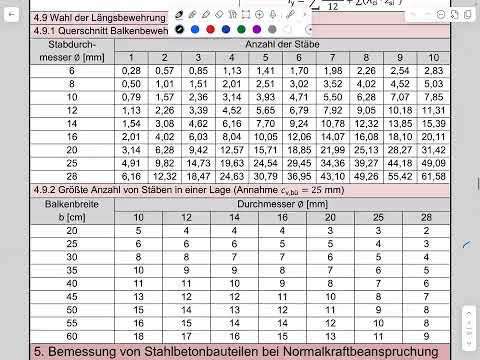
Task: Click cell 10,78 in row 14
Action: pyautogui.click(x=333, y=124)
